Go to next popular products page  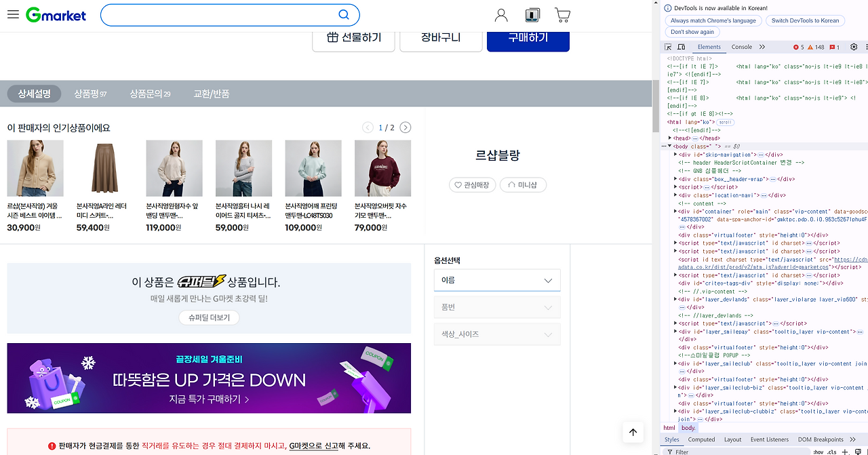pos(406,127)
